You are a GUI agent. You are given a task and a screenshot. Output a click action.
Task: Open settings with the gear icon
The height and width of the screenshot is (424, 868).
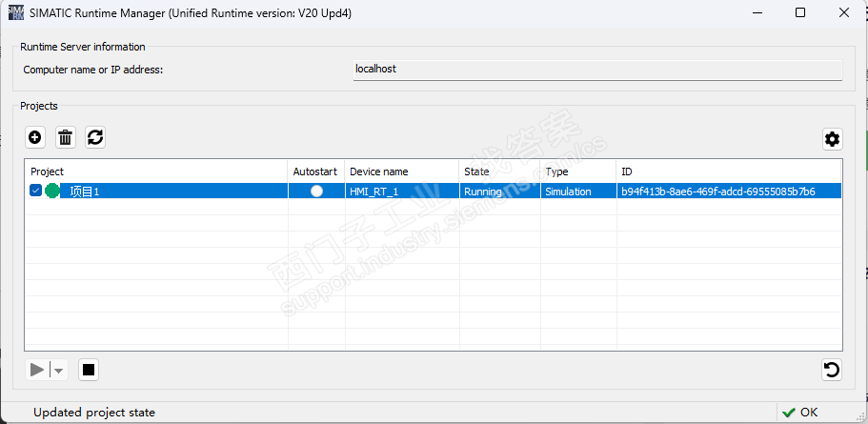(832, 139)
